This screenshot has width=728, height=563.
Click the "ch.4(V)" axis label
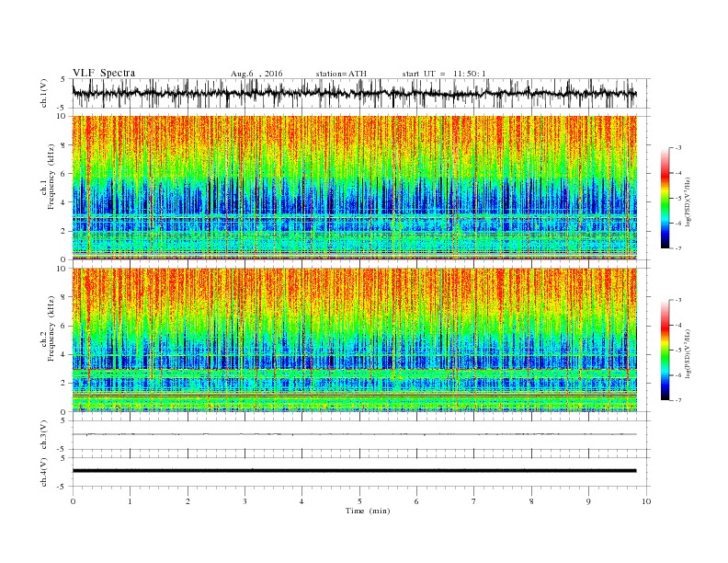tap(44, 472)
